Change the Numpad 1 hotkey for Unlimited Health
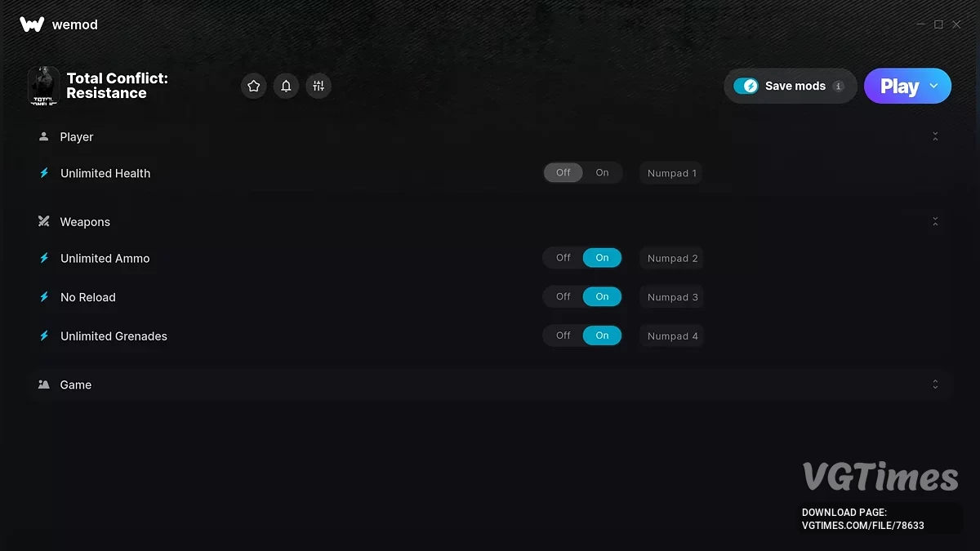980x551 pixels. point(671,173)
